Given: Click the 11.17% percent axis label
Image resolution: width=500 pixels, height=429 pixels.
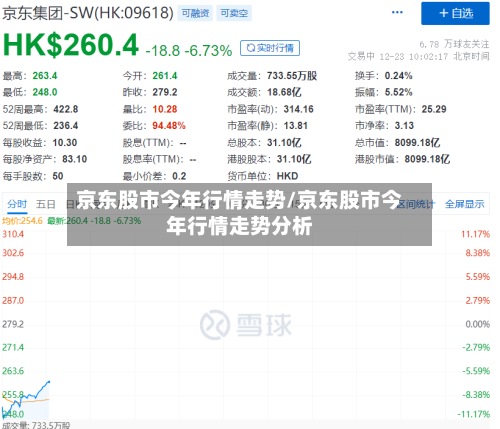Looking at the screenshot, I should [475, 234].
